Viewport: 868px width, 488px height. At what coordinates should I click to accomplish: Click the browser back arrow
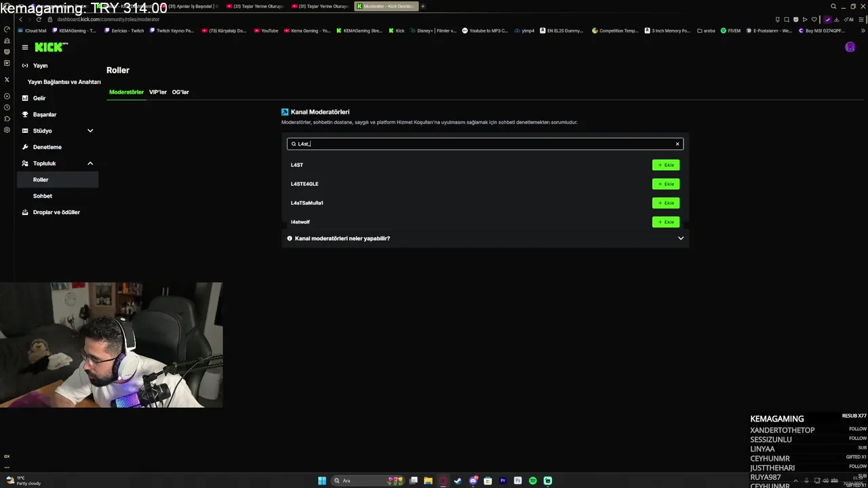click(x=20, y=20)
